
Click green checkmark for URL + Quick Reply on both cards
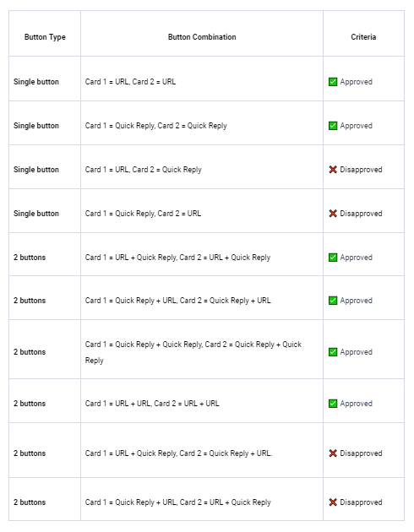pyautogui.click(x=333, y=258)
